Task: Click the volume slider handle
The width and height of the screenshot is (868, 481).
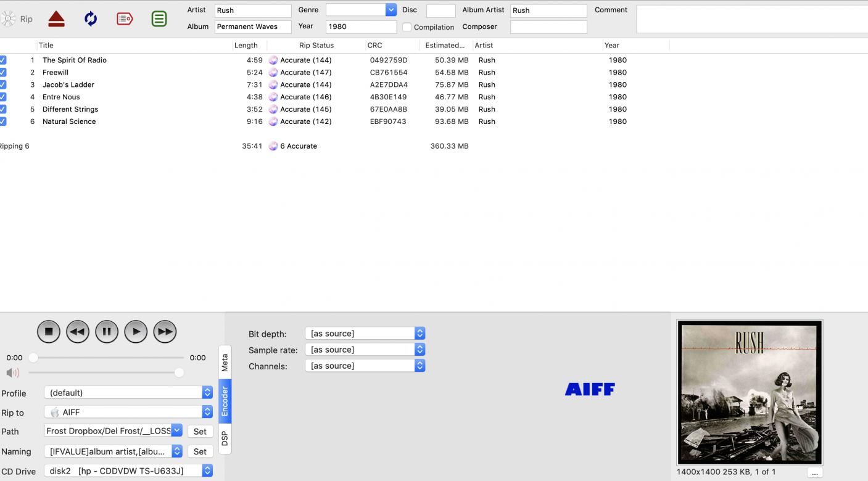Action: point(179,372)
